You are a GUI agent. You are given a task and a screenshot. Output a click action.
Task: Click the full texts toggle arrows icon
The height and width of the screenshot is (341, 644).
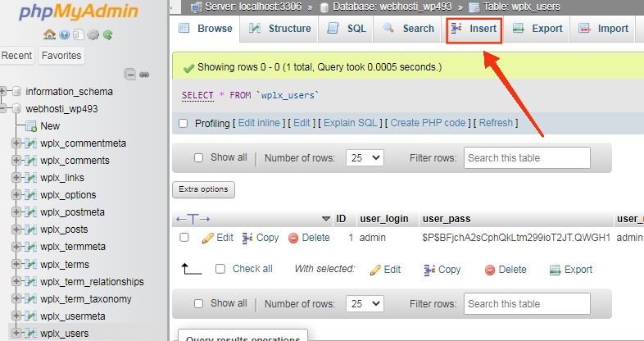[x=193, y=219]
